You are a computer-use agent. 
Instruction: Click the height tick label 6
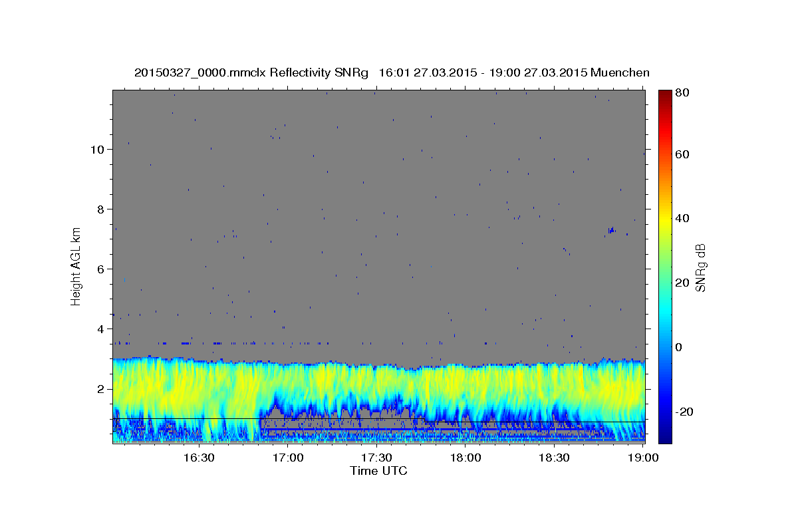pos(101,269)
